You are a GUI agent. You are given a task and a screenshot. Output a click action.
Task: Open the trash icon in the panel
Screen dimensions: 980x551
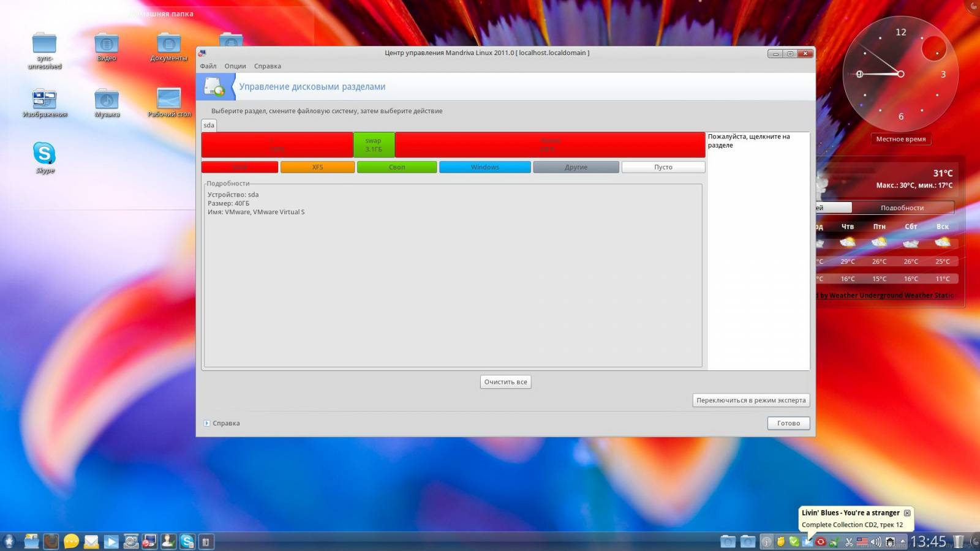pos(959,541)
